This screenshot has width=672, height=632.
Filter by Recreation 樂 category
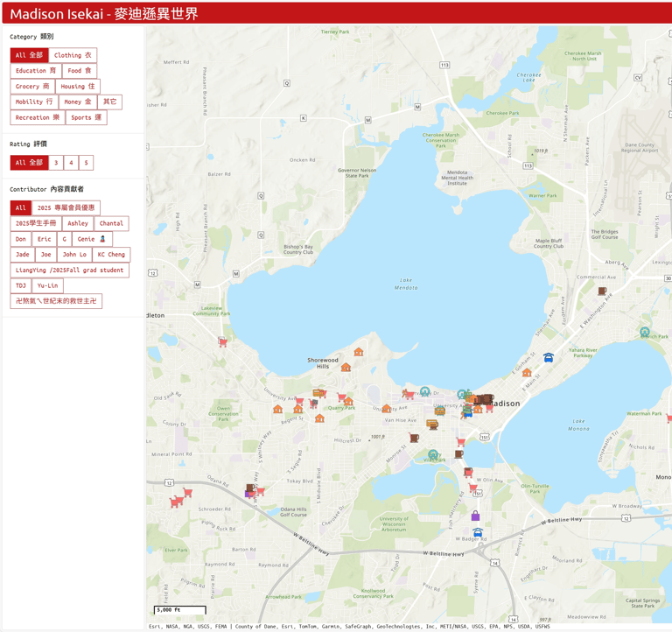[38, 117]
